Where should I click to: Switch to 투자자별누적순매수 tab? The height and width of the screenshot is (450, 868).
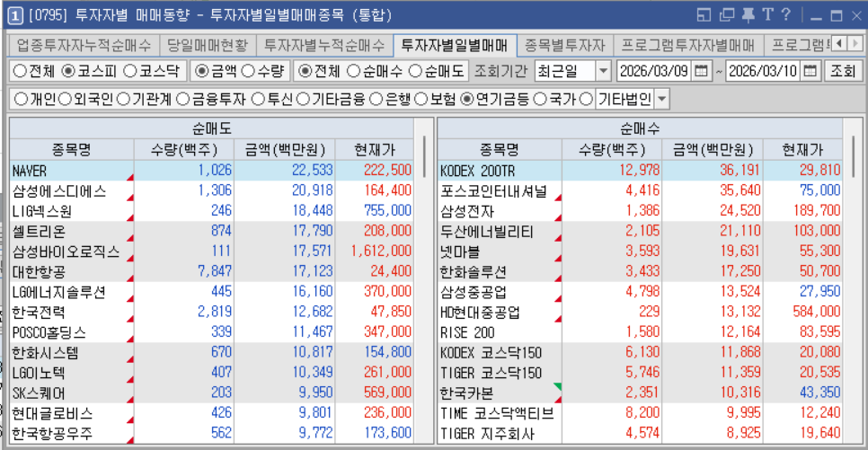[324, 45]
